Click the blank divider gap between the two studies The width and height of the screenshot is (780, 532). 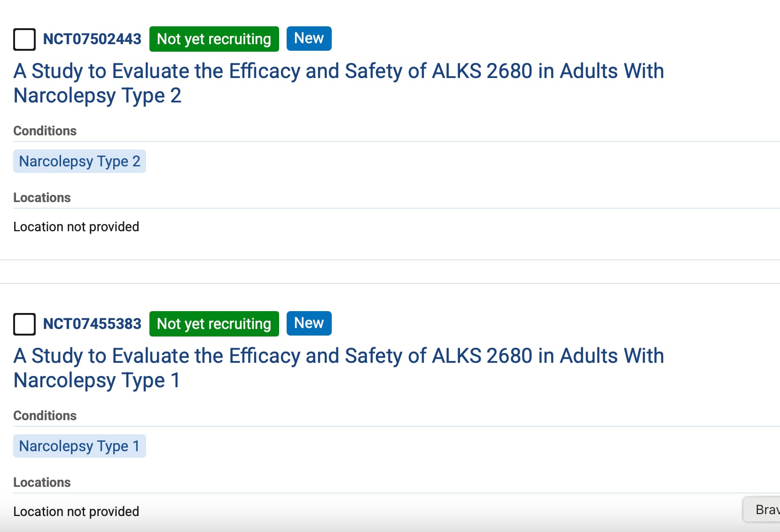point(390,272)
